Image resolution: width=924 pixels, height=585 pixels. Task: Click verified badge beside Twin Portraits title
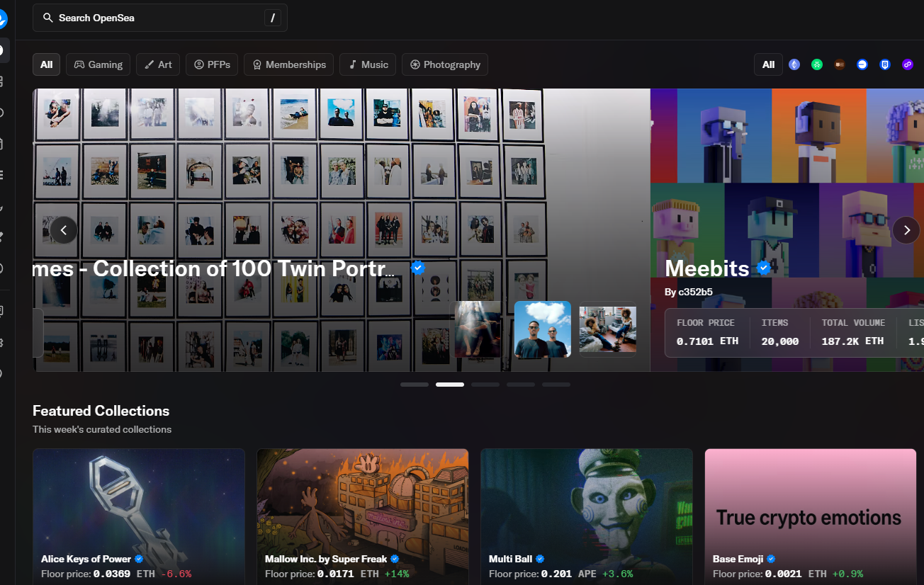pyautogui.click(x=418, y=267)
